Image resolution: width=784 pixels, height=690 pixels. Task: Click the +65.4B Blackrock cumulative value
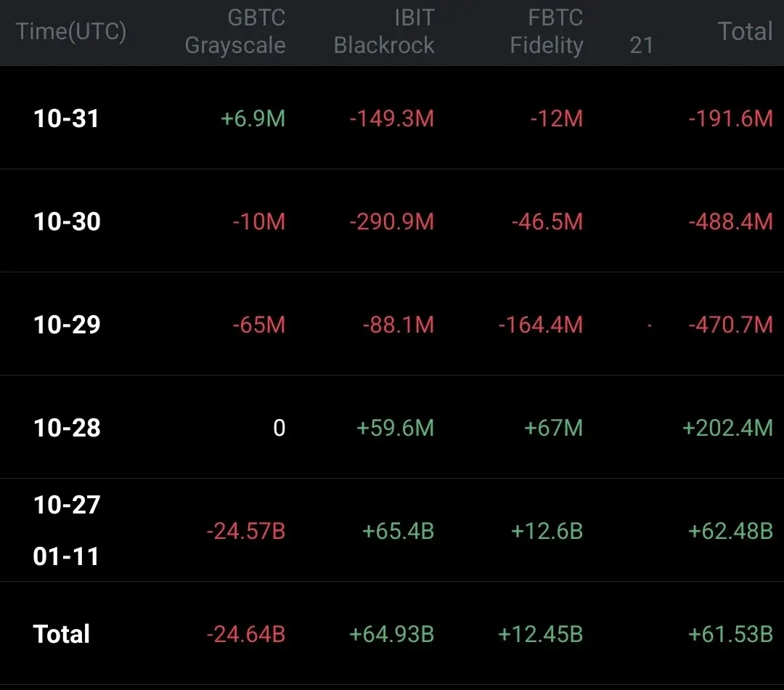pos(398,531)
